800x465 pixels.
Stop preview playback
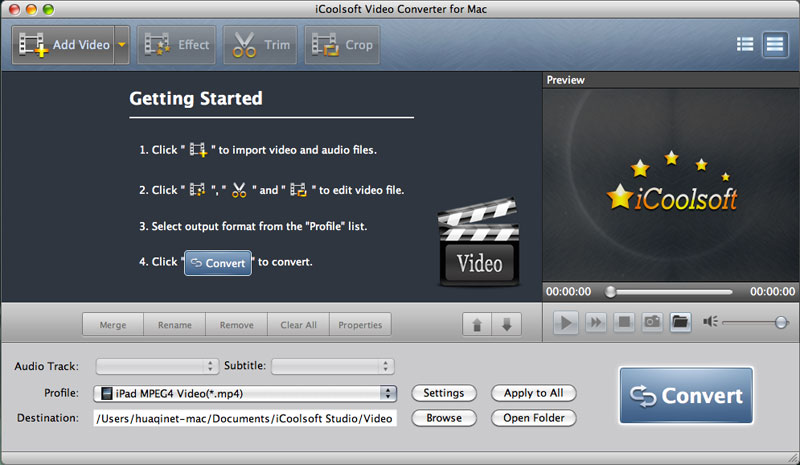click(x=623, y=322)
